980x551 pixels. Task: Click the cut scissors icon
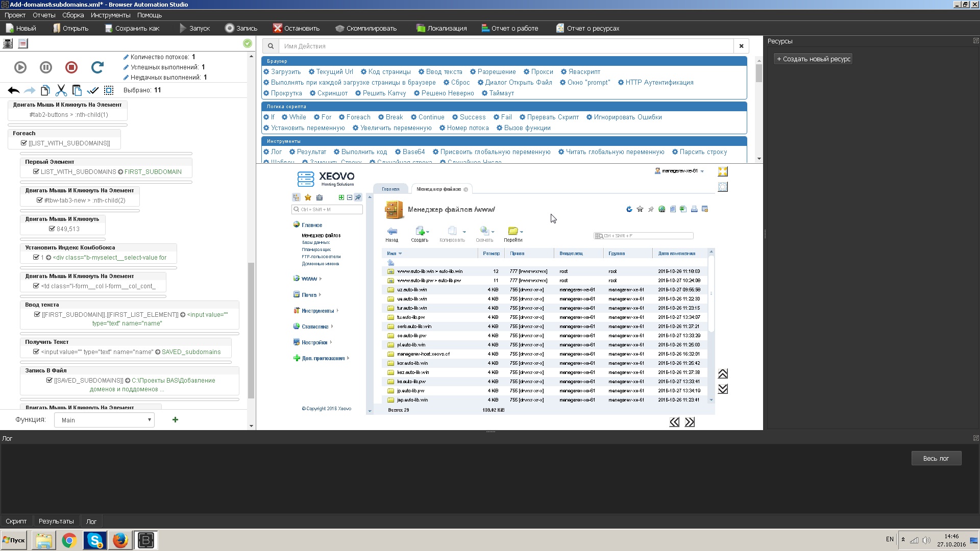tap(61, 90)
